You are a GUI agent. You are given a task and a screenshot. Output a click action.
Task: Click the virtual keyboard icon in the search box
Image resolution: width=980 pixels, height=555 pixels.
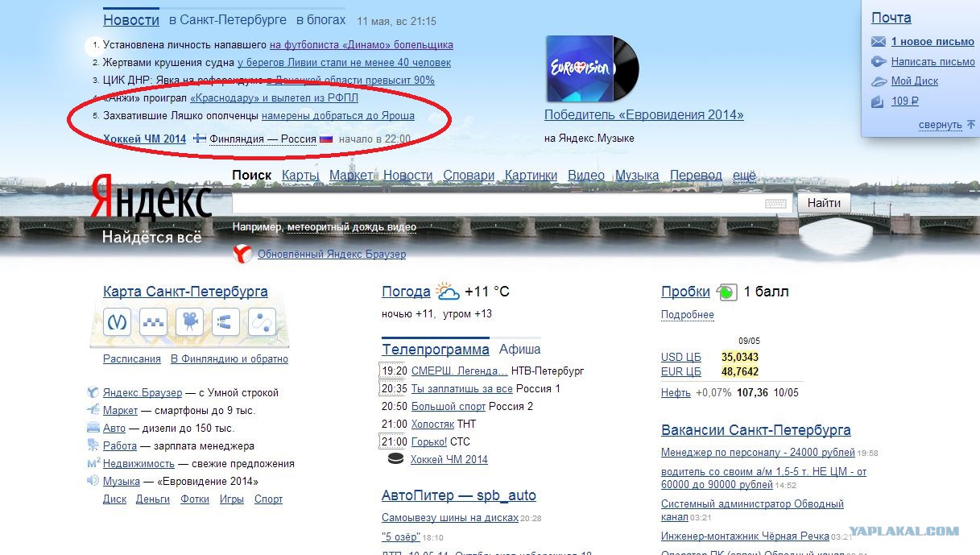coord(775,204)
